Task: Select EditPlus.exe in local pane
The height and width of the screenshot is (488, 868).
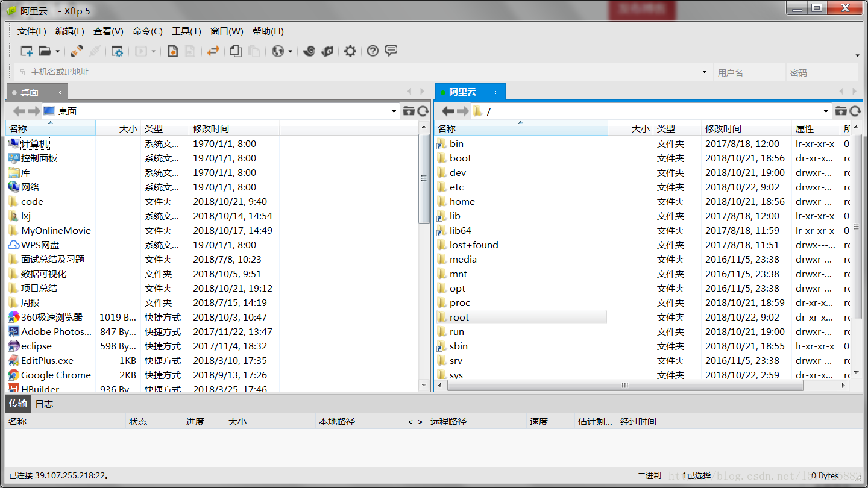Action: pyautogui.click(x=47, y=360)
